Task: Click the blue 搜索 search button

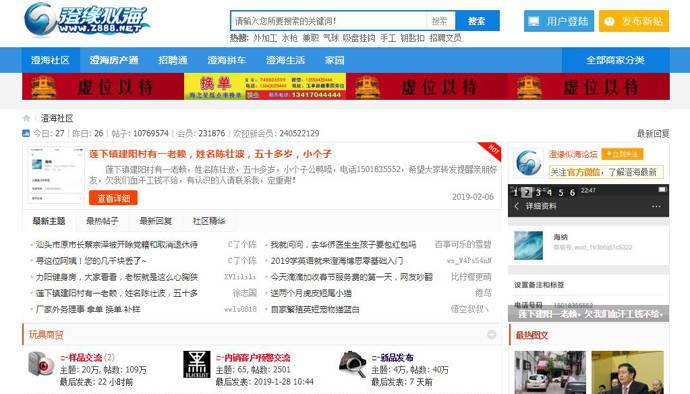Action: pyautogui.click(x=477, y=21)
